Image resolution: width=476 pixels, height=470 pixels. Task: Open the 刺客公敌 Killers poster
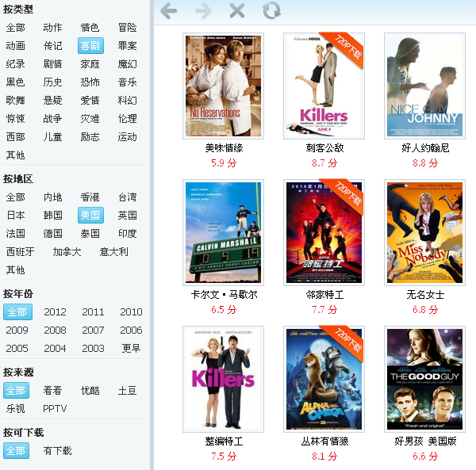coord(324,86)
